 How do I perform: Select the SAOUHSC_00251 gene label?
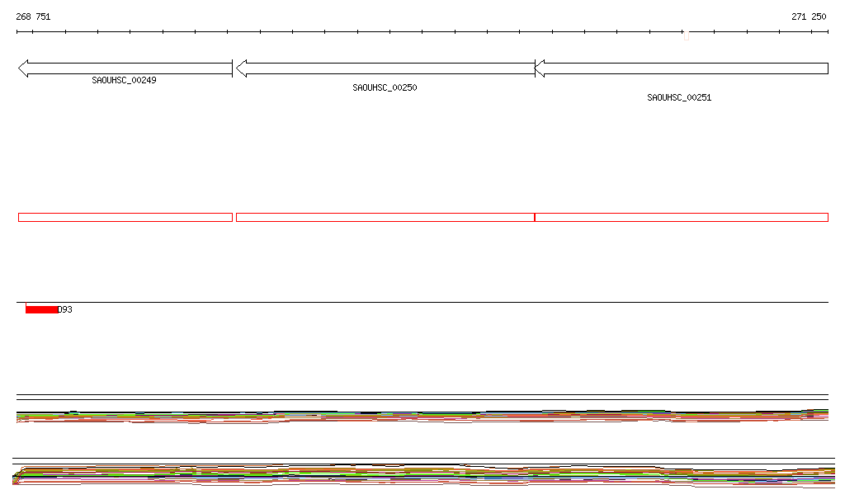[x=679, y=97]
